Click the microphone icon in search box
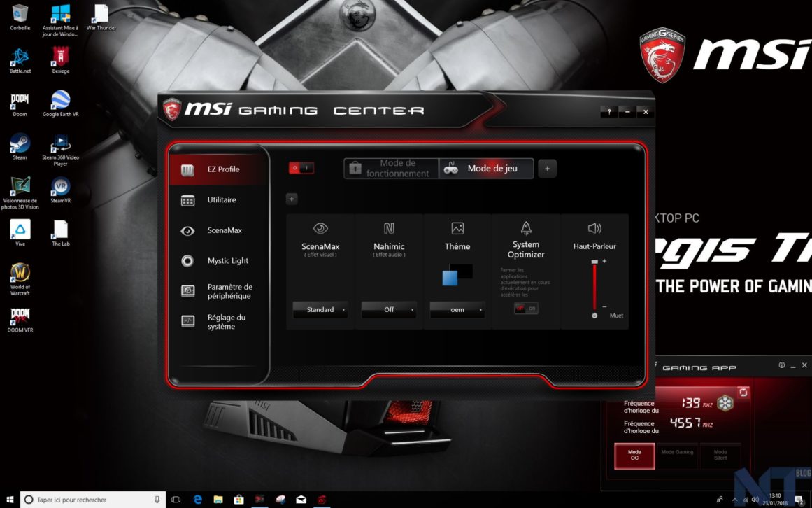Viewport: 812px width, 508px height. 157,499
